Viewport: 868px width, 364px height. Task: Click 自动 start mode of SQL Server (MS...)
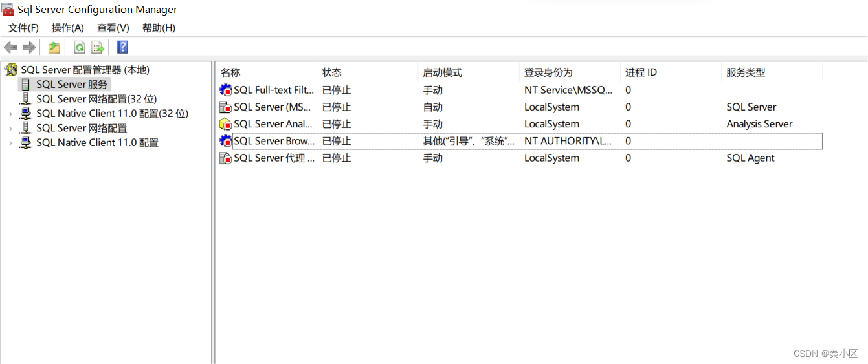(x=433, y=107)
